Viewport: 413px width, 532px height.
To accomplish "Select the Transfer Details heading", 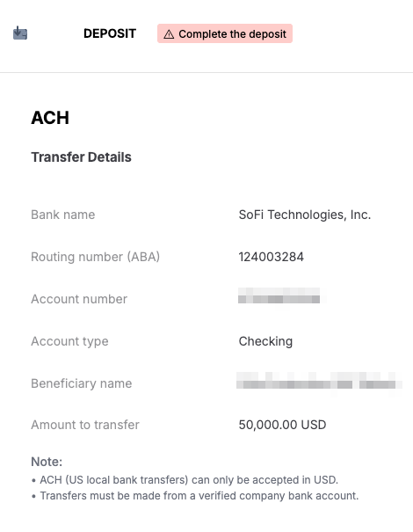I will (81, 157).
